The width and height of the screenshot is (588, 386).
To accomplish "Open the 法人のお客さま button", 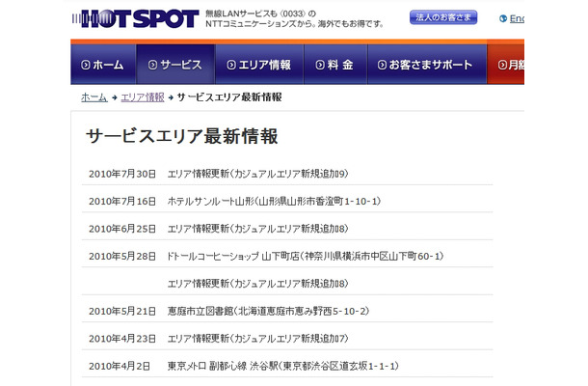I will coord(443,17).
